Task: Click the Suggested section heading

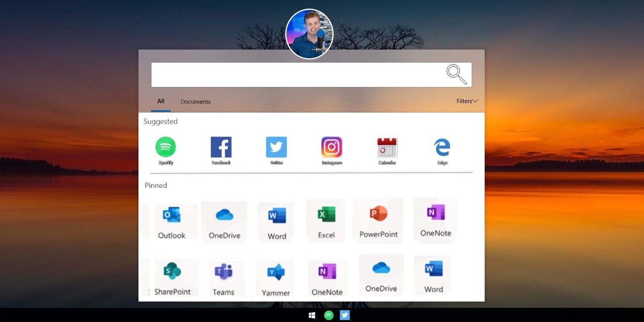Action: pos(161,122)
